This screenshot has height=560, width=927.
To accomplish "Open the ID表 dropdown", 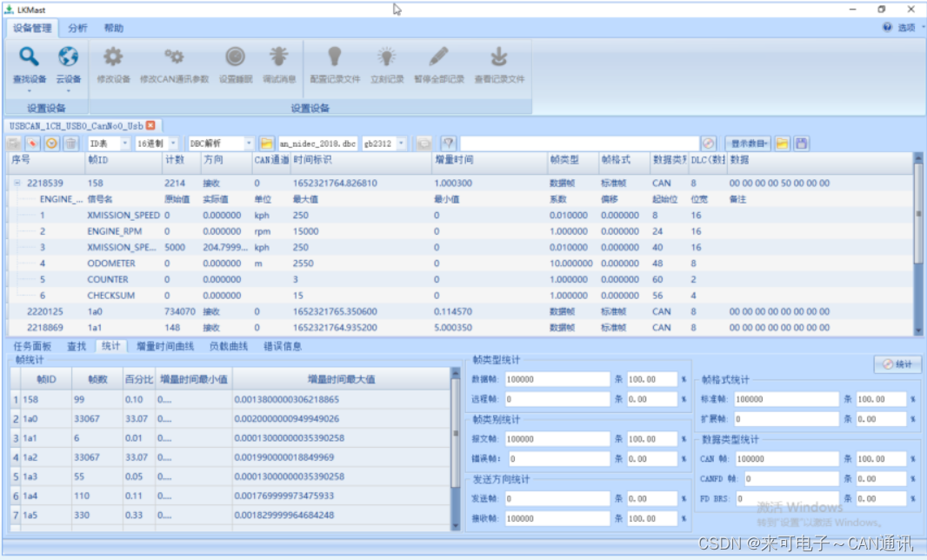I will pos(124,143).
